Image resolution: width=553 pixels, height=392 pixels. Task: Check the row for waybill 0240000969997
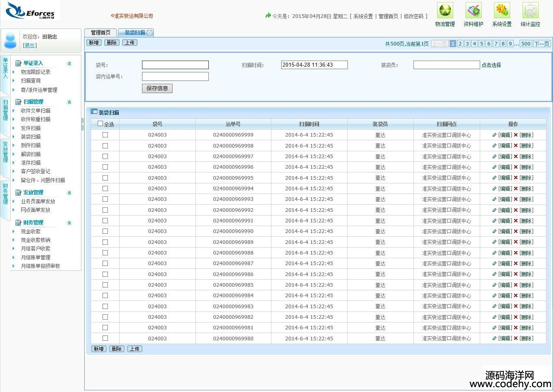click(x=105, y=156)
